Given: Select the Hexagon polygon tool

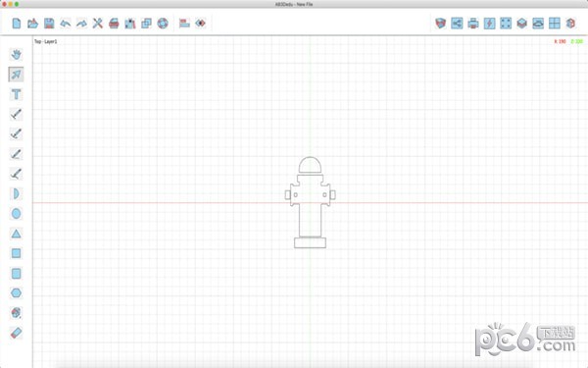Looking at the screenshot, I should pyautogui.click(x=16, y=292).
